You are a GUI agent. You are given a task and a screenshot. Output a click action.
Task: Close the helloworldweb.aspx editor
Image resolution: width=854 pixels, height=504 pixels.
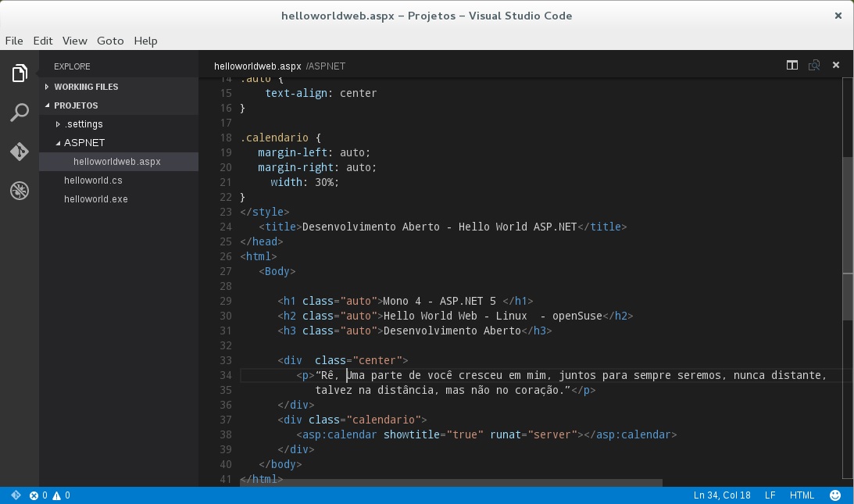836,66
